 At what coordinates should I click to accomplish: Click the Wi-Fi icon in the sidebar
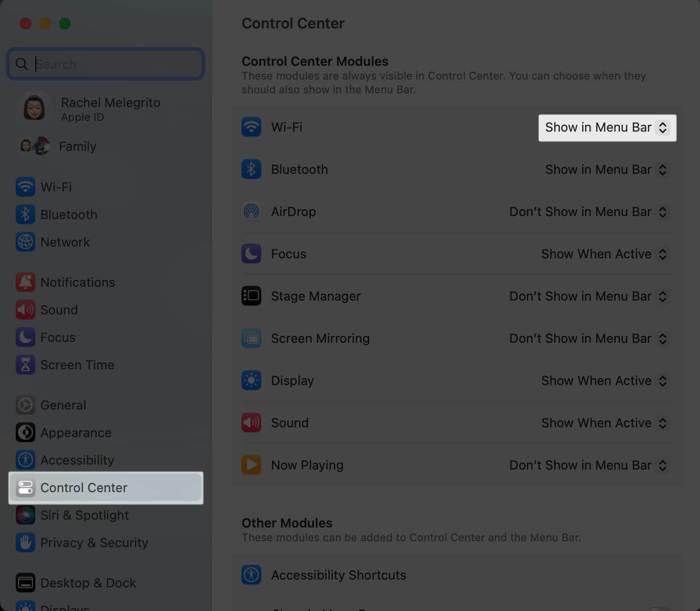[26, 187]
